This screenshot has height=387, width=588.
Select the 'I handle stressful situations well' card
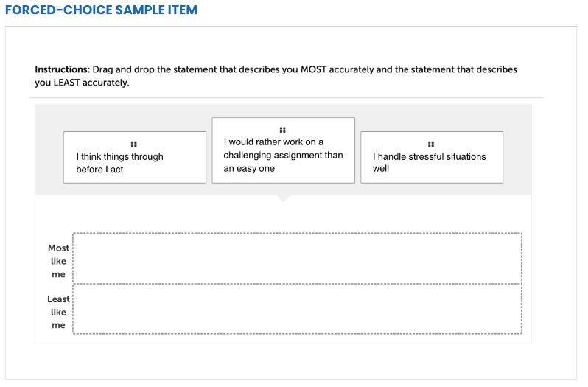(x=432, y=157)
